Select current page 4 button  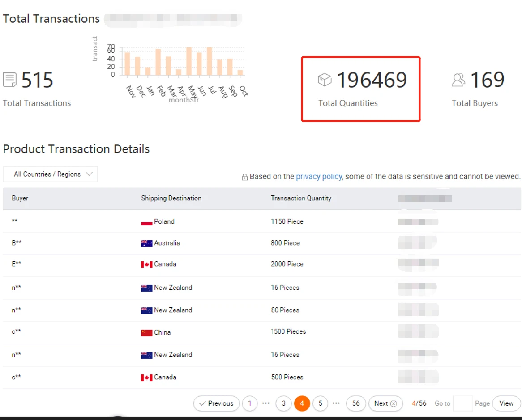[x=302, y=403]
